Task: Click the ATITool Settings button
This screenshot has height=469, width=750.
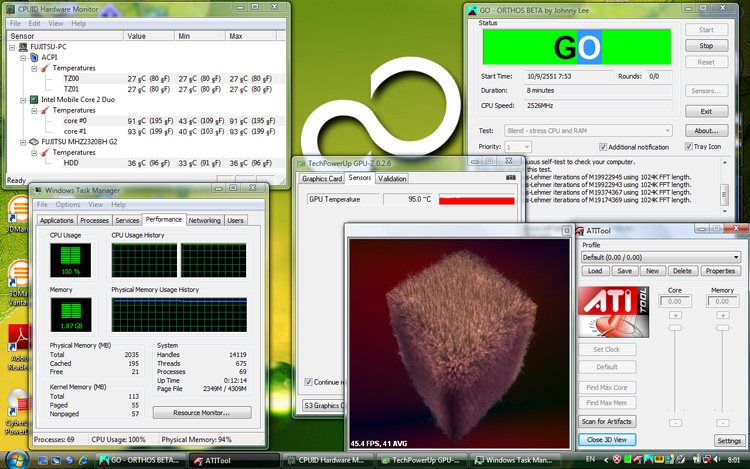Action: tap(728, 441)
